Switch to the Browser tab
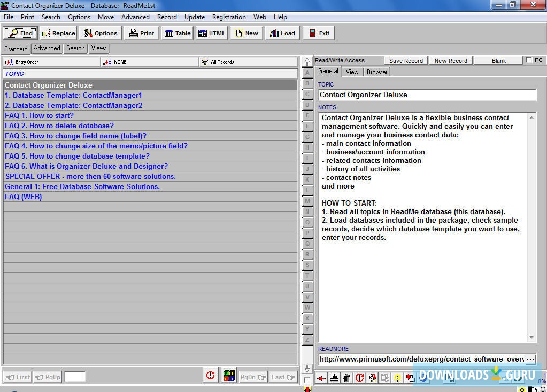 coord(377,71)
